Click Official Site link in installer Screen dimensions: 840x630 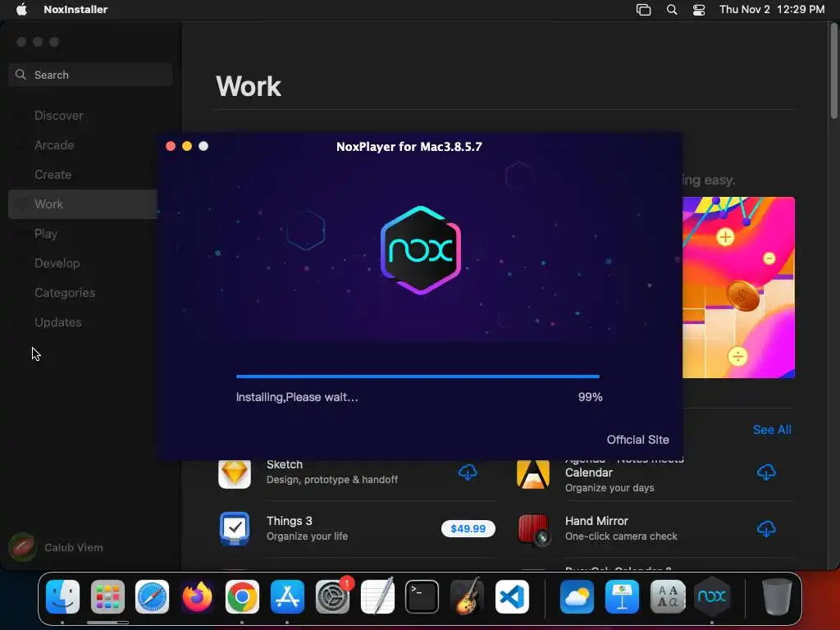[637, 440]
